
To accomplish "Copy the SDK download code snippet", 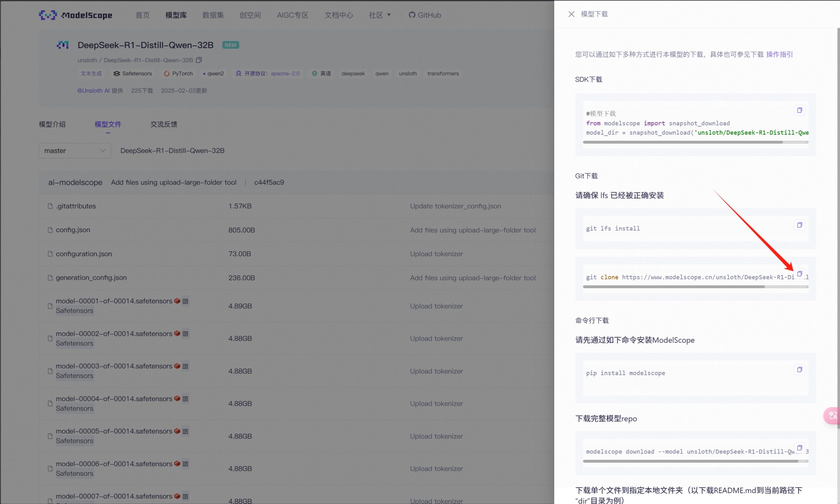I will 799,110.
